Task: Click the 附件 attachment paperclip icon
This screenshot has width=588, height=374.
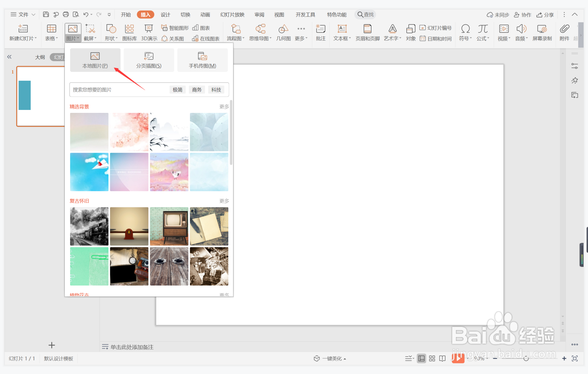Action: pos(564,32)
